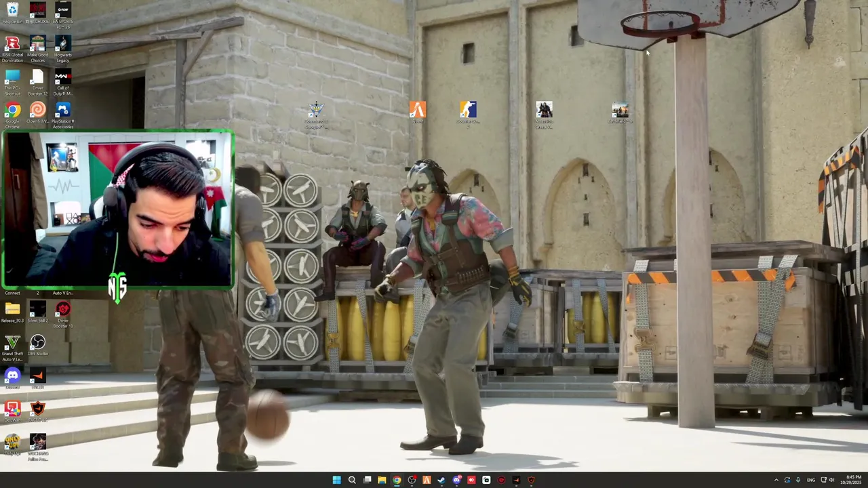
Task: Click the streamer webcam overlay
Action: coord(117,209)
